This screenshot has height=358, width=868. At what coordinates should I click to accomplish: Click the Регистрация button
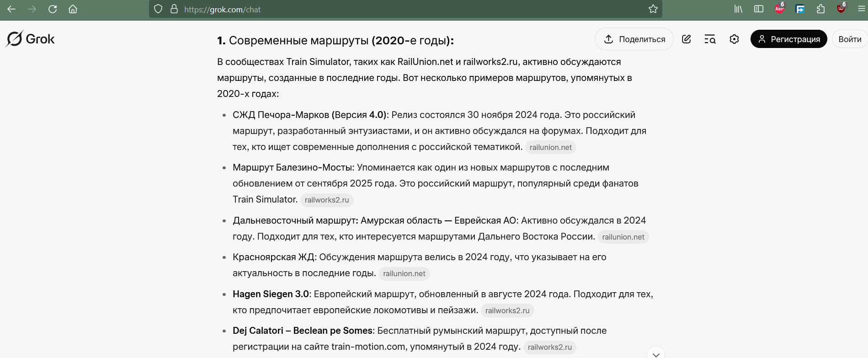tap(788, 39)
